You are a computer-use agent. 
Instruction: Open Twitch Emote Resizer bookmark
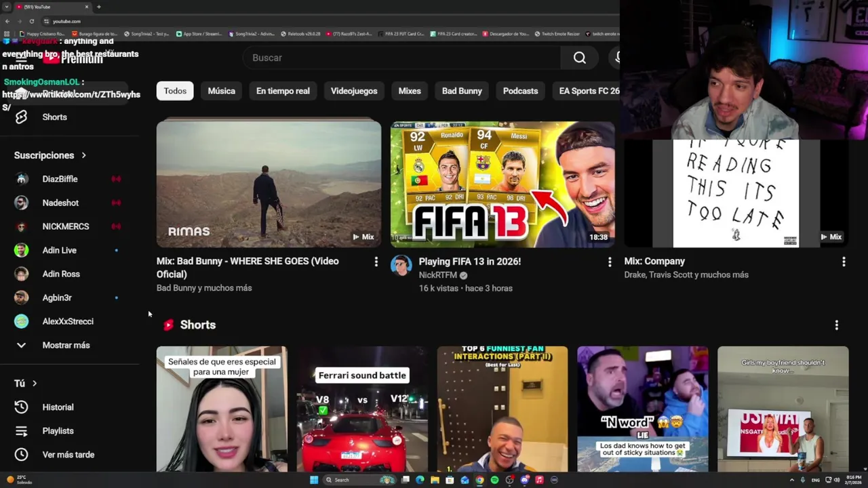click(557, 33)
